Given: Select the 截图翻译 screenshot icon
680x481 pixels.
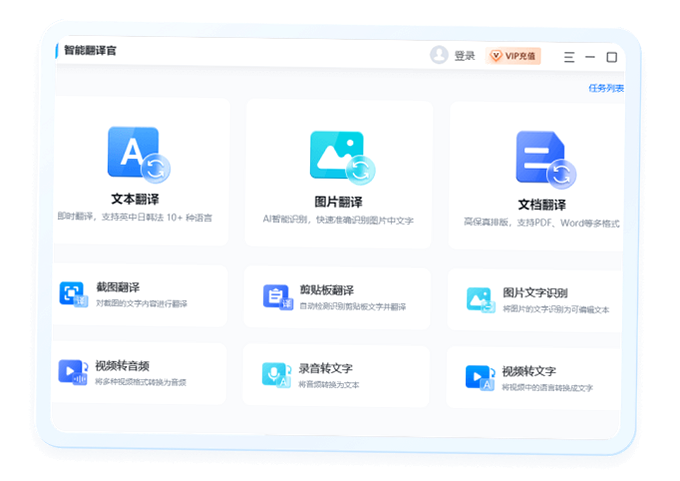Looking at the screenshot, I should (73, 294).
